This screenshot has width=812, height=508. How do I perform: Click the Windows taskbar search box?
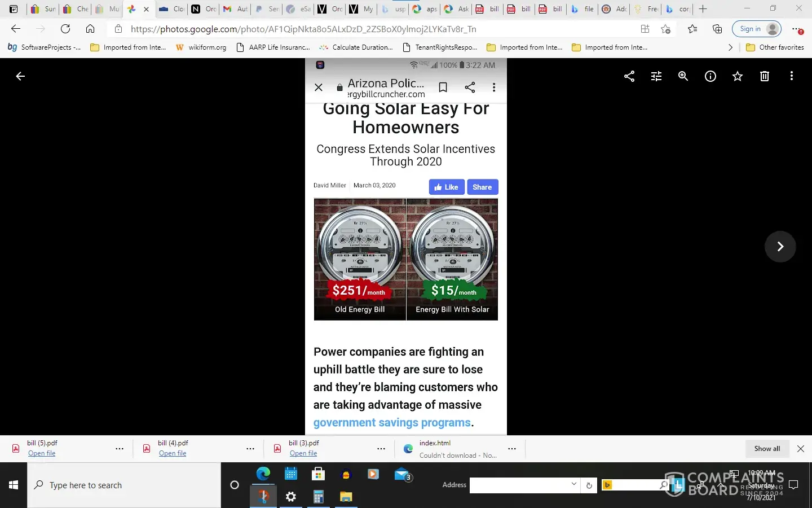[124, 485]
